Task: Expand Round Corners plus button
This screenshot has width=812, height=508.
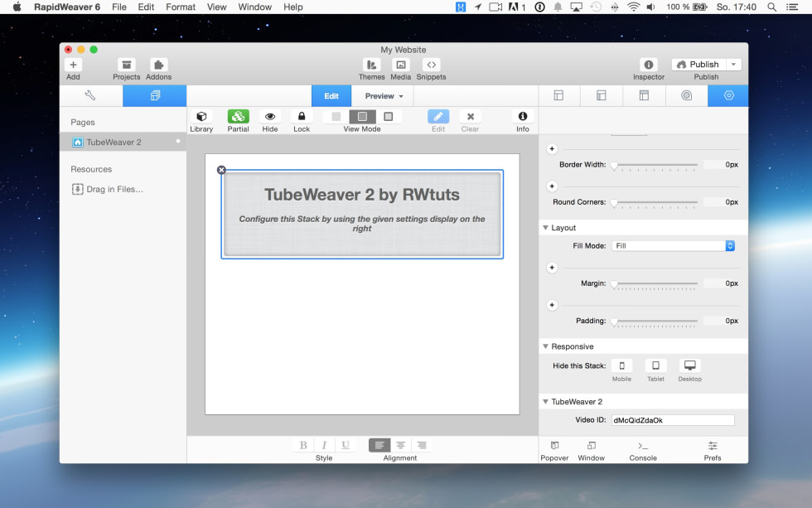Action: (x=552, y=186)
